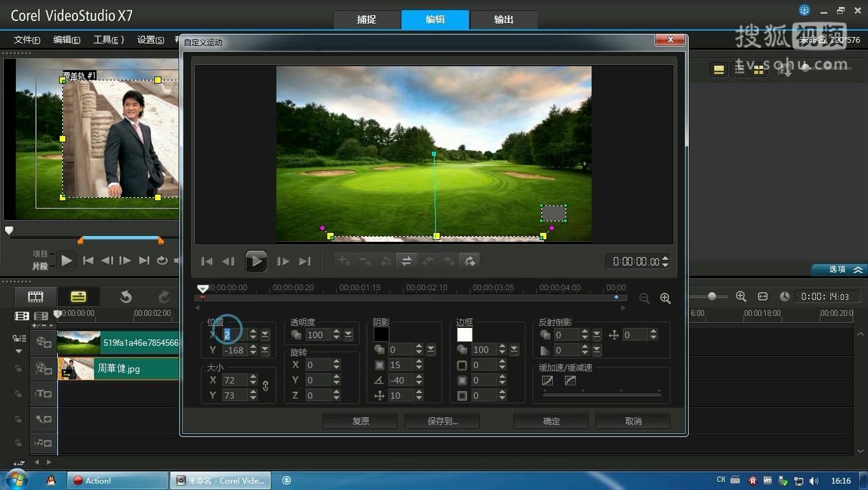Click the rotation Z value field
This screenshot has width=868, height=490.
(x=318, y=396)
